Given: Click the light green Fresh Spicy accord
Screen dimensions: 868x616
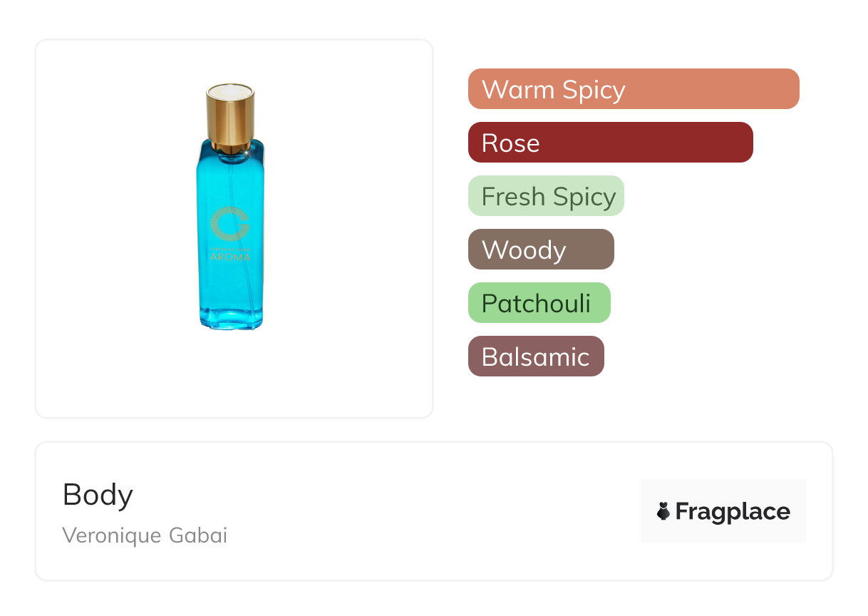Looking at the screenshot, I should tap(546, 196).
